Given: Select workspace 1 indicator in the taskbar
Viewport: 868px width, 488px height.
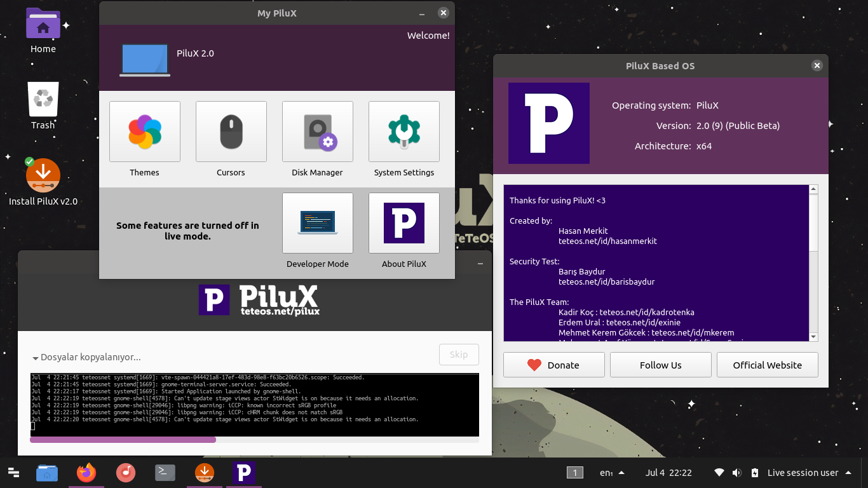Looking at the screenshot, I should pyautogui.click(x=574, y=472).
